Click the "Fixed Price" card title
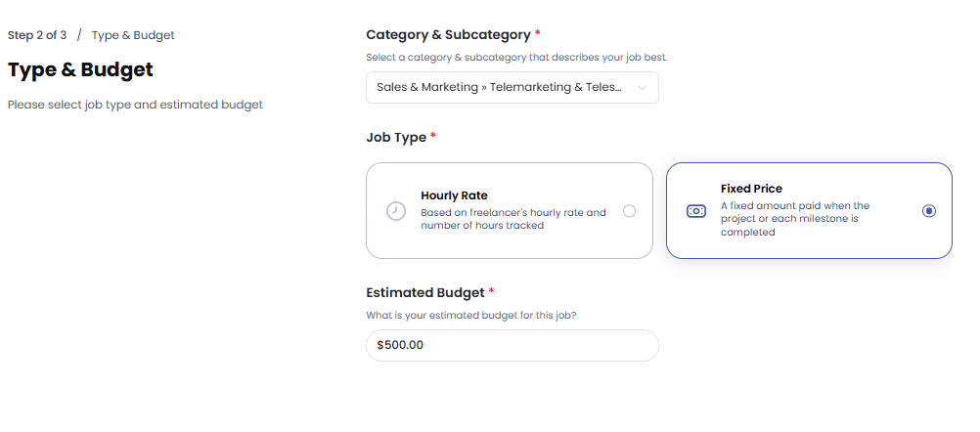The height and width of the screenshot is (432, 980). click(x=751, y=189)
